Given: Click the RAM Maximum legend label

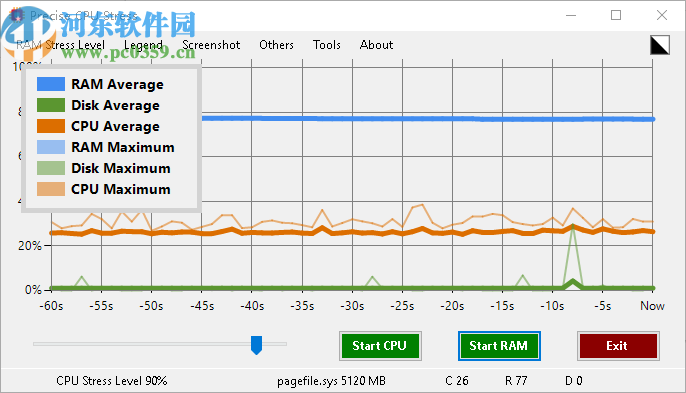Looking at the screenshot, I should tap(123, 147).
